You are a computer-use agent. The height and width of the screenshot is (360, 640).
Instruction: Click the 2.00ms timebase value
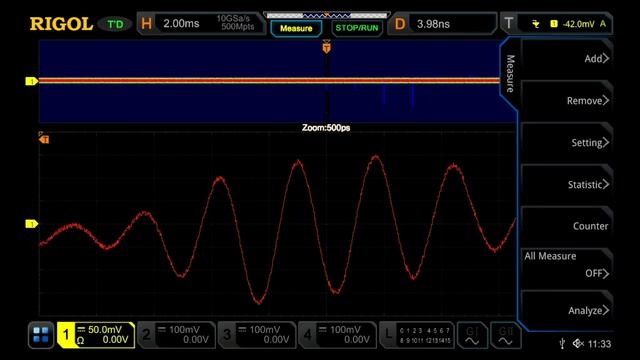click(181, 24)
